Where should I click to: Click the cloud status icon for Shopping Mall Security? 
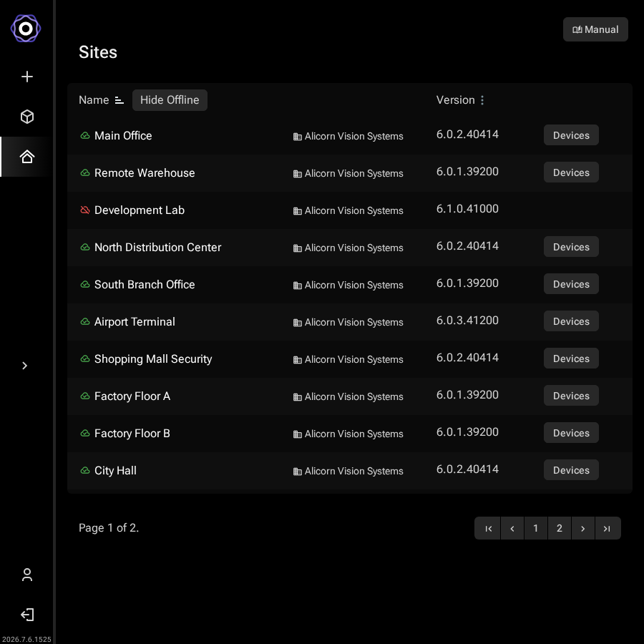tap(85, 359)
